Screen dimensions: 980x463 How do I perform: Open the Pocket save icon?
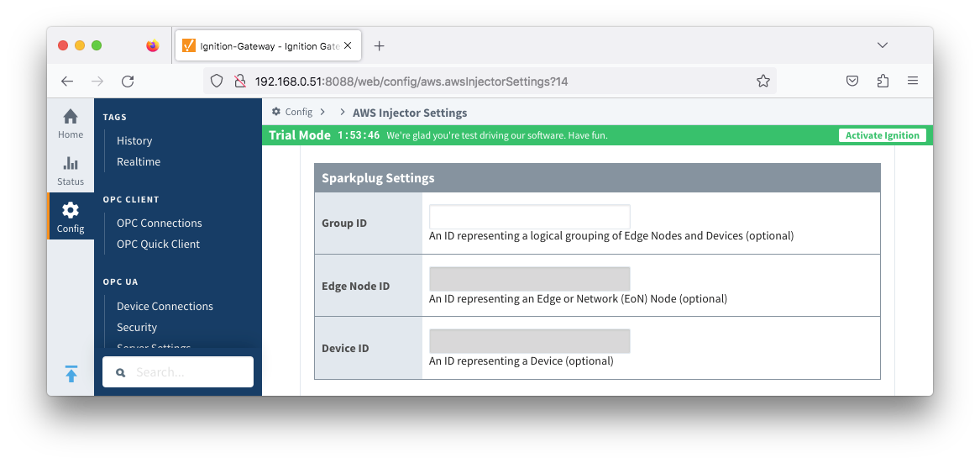coord(852,82)
